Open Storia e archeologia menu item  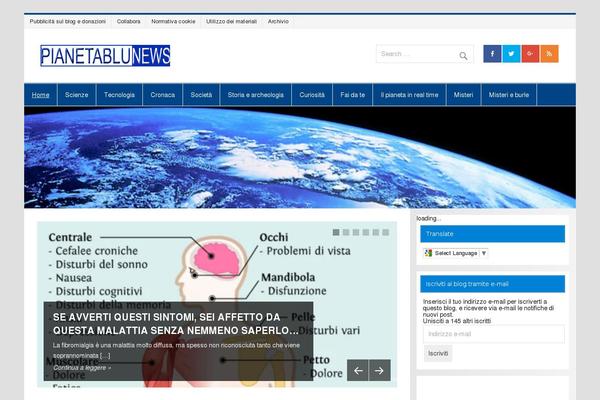tap(256, 95)
